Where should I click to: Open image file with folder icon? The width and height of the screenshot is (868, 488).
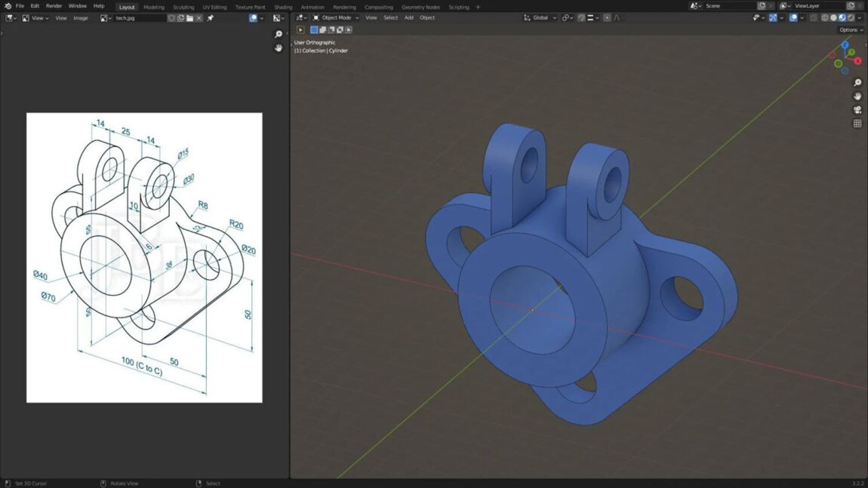[190, 18]
